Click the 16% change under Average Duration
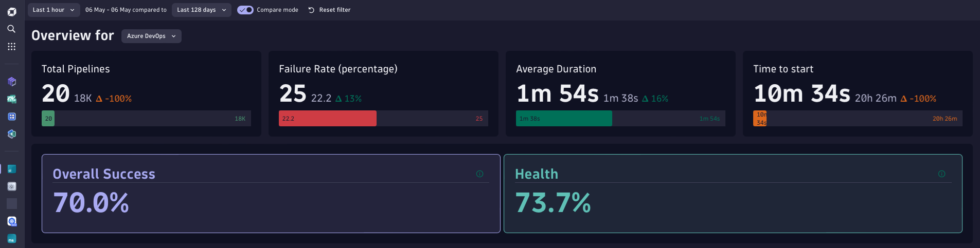 coord(655,99)
